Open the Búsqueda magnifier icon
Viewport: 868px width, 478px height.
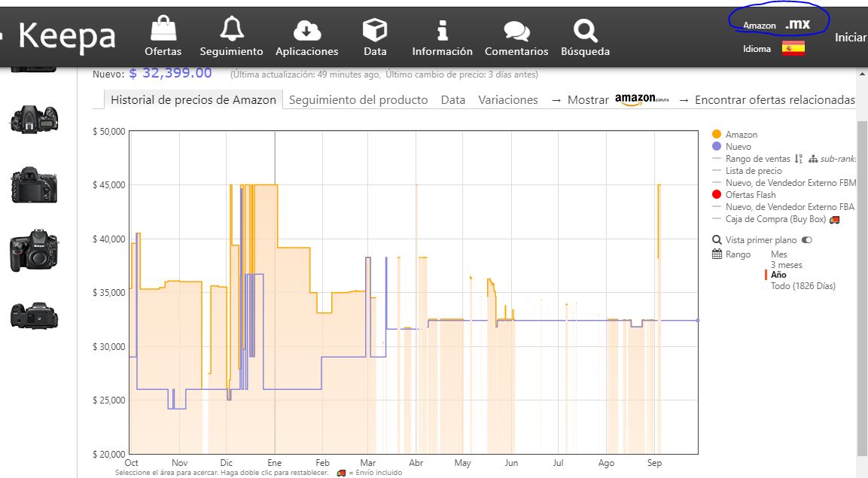(x=585, y=30)
